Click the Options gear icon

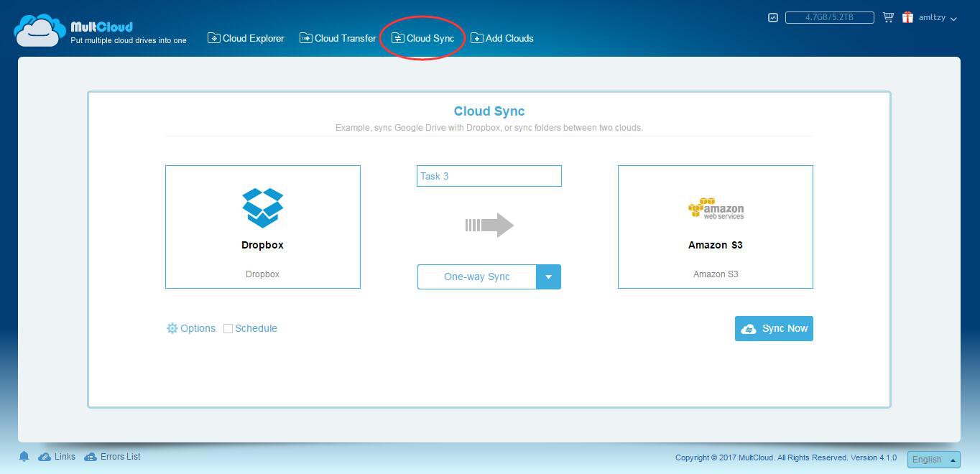(172, 328)
